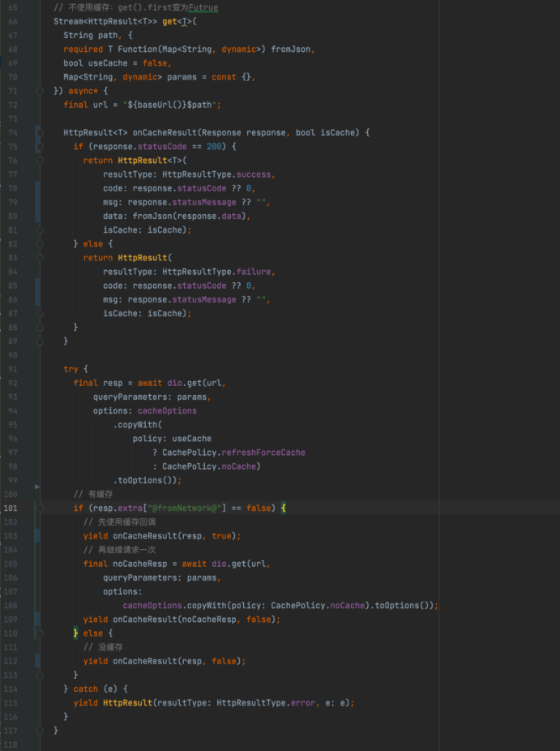
Task: Click the fold-end marker on line 81
Action: pyautogui.click(x=41, y=230)
